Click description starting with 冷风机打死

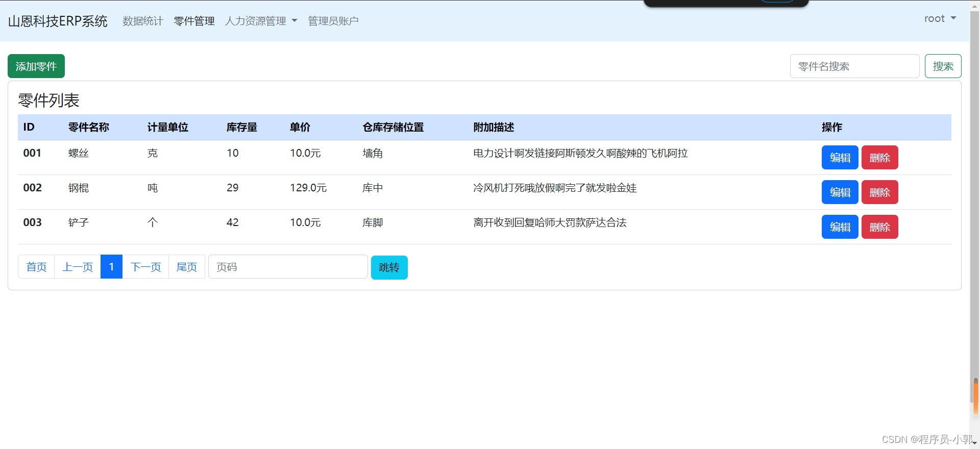(x=555, y=188)
